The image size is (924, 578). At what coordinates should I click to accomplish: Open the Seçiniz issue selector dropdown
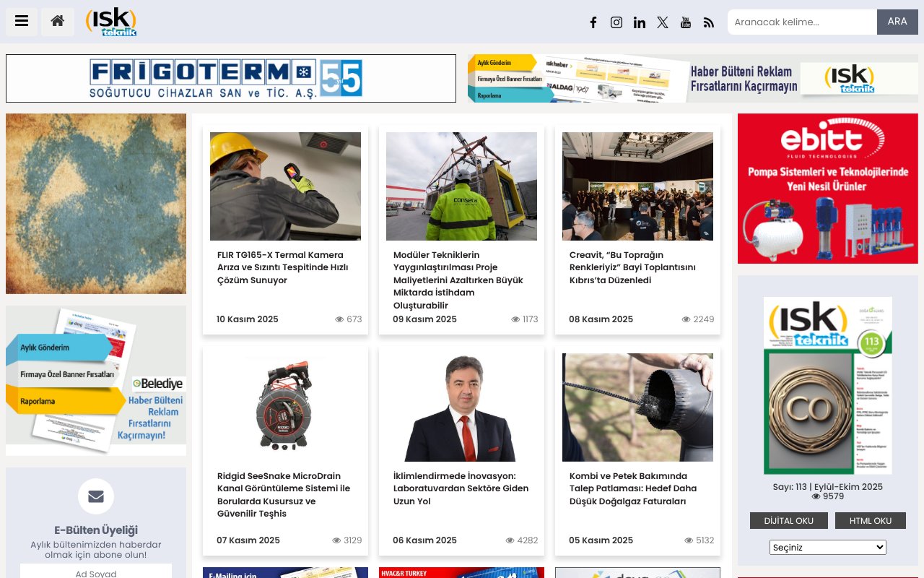(x=827, y=547)
